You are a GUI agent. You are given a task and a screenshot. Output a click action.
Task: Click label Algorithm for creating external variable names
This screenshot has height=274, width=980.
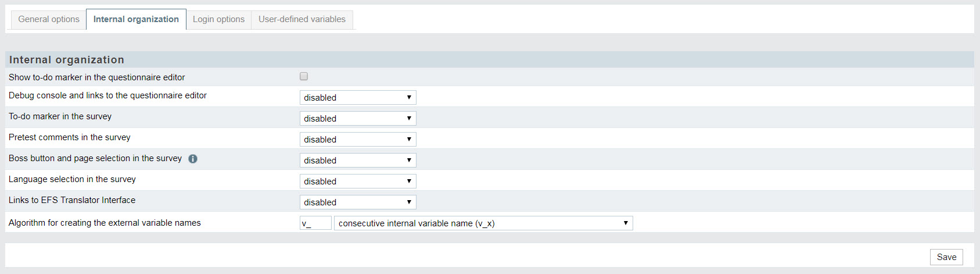click(x=105, y=223)
